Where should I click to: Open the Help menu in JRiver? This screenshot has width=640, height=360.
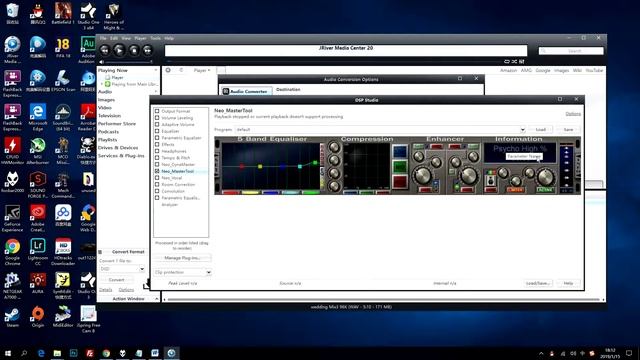[x=169, y=38]
